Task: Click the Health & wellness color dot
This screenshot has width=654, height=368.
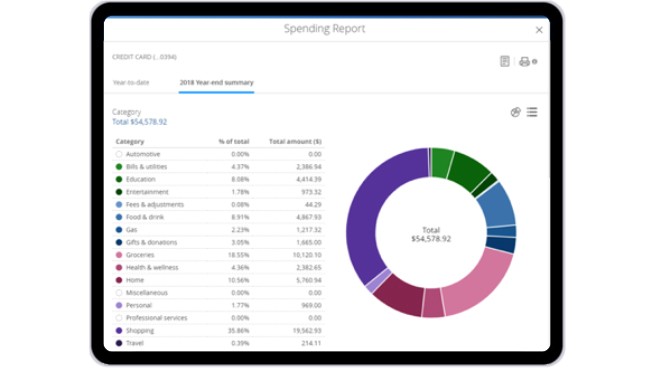Action: [x=119, y=267]
